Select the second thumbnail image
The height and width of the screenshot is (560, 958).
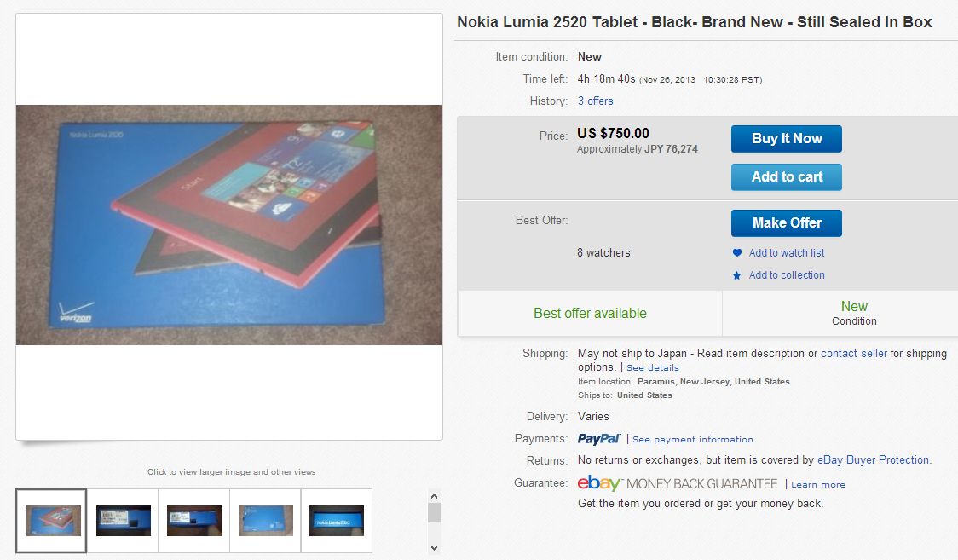pyautogui.click(x=124, y=521)
